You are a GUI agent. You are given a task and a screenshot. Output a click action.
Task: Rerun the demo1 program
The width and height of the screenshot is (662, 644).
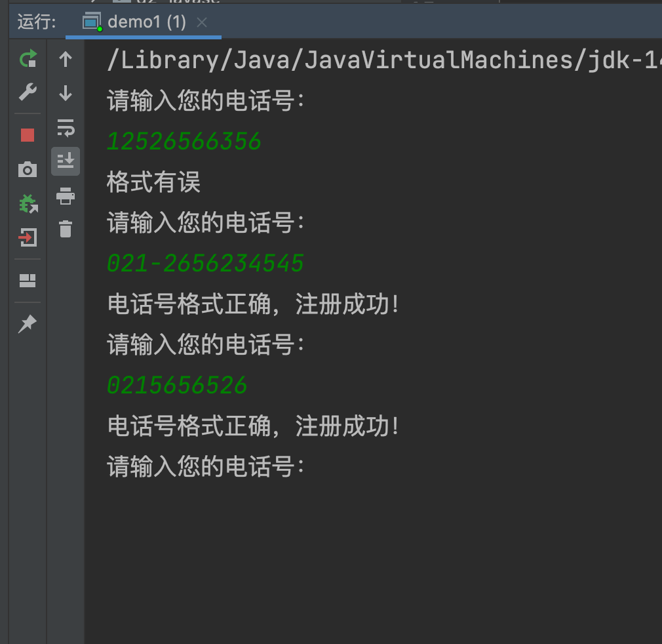[x=28, y=59]
